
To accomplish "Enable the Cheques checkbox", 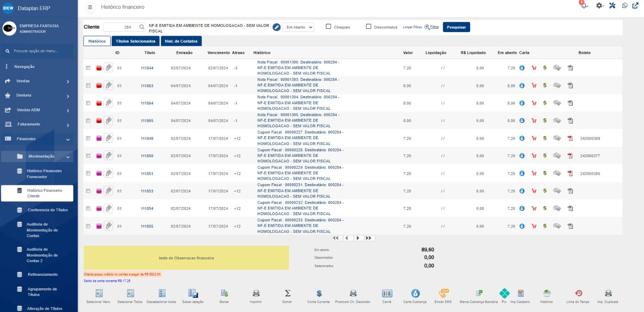I will click(x=328, y=27).
